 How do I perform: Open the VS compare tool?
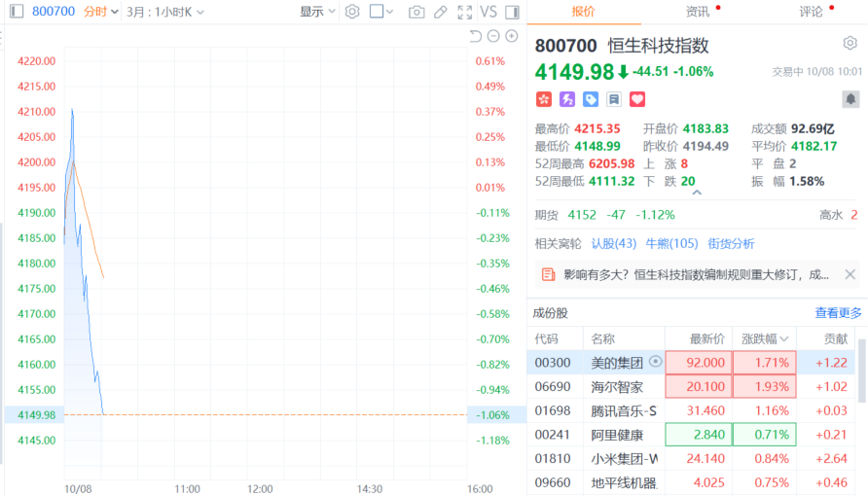click(488, 12)
